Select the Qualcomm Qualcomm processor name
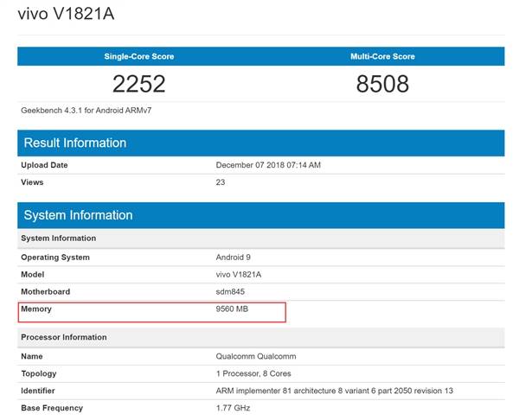519x420 pixels. pos(255,356)
